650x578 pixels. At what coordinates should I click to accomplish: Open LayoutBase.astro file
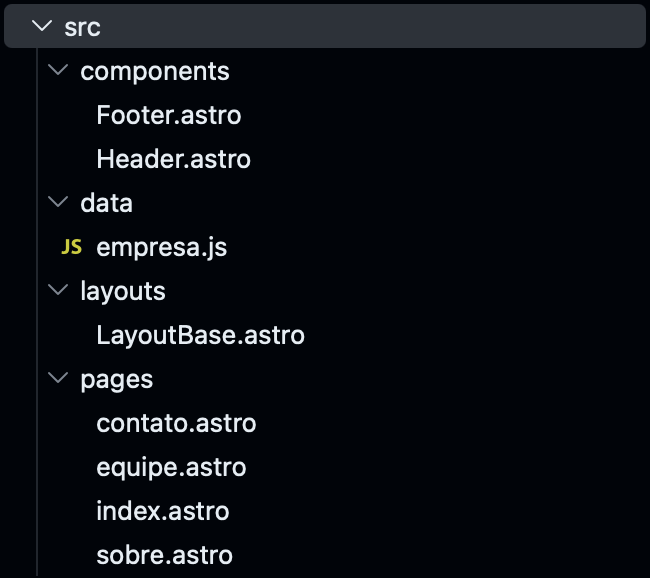201,335
